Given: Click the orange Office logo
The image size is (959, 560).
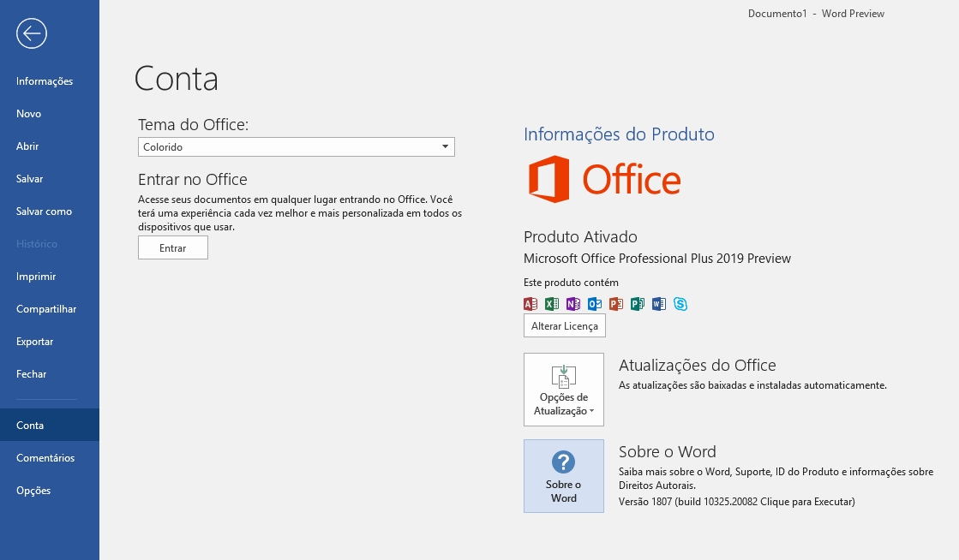Looking at the screenshot, I should click(x=604, y=179).
